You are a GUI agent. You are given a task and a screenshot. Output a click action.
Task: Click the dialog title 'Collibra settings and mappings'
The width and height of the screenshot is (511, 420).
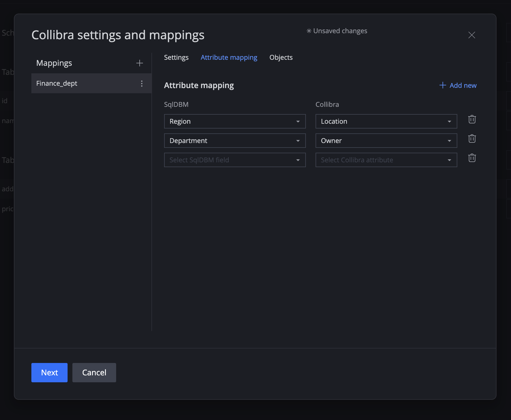click(x=118, y=35)
